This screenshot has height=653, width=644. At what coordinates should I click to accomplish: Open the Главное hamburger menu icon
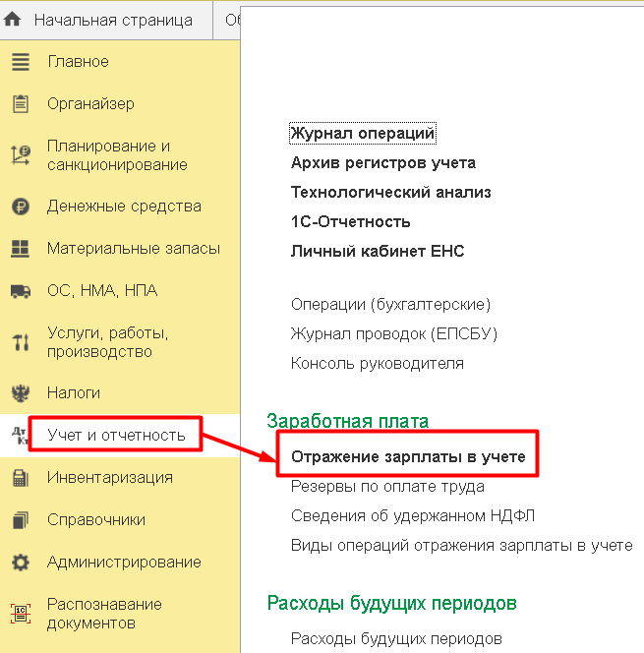tap(21, 62)
